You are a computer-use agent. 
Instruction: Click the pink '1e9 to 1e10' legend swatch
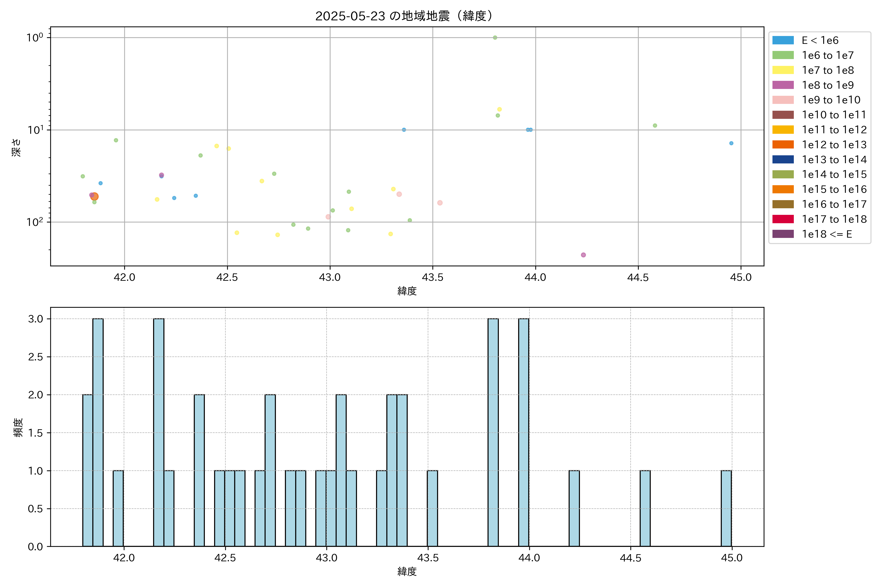click(783, 100)
